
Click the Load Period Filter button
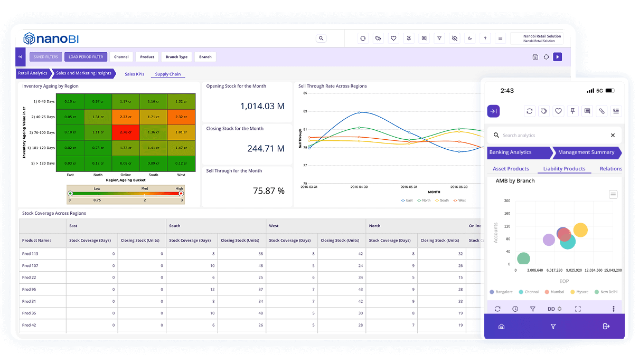pos(86,57)
